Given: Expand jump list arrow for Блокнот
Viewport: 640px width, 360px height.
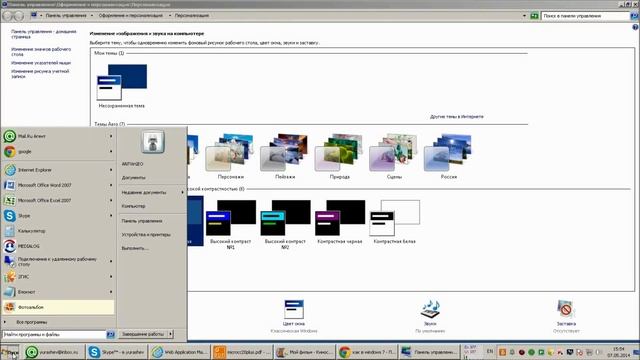Looking at the screenshot, I should point(111,292).
